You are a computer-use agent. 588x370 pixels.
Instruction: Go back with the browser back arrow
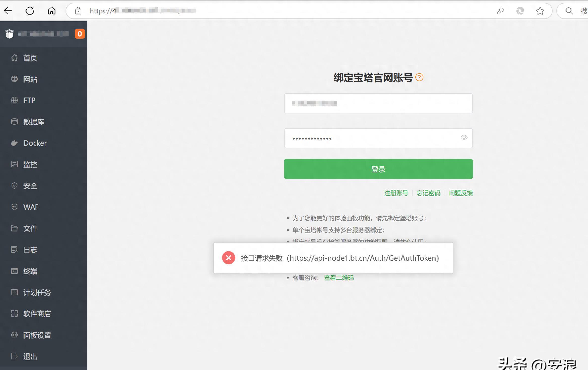pos(8,11)
